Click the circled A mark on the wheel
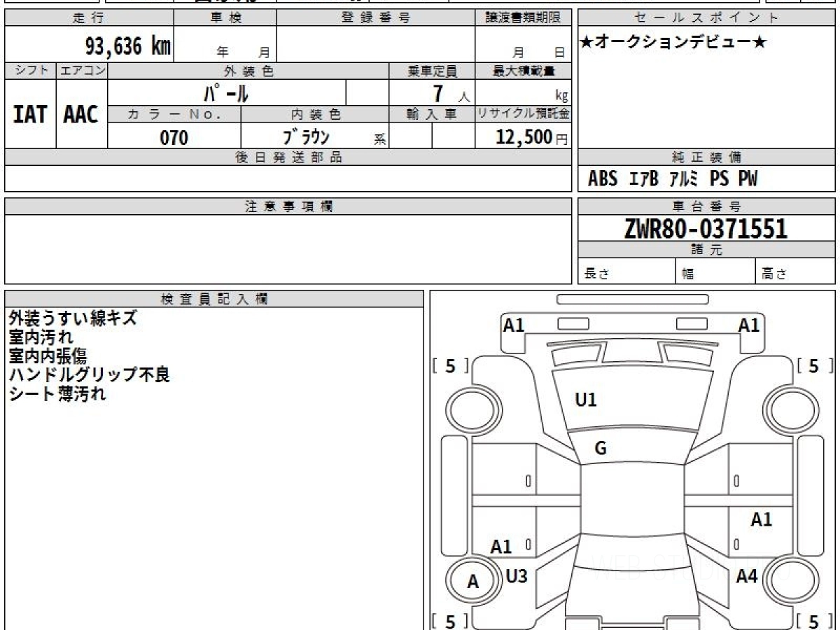This screenshot has width=840, height=630. point(473,582)
